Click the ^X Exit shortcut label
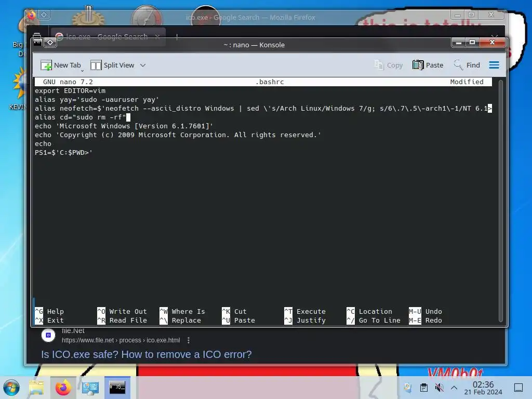Image resolution: width=532 pixels, height=399 pixels. click(x=49, y=320)
